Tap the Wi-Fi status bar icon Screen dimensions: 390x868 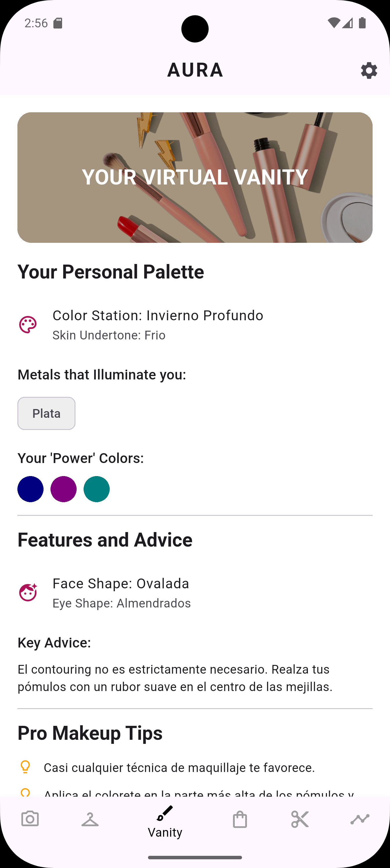333,23
